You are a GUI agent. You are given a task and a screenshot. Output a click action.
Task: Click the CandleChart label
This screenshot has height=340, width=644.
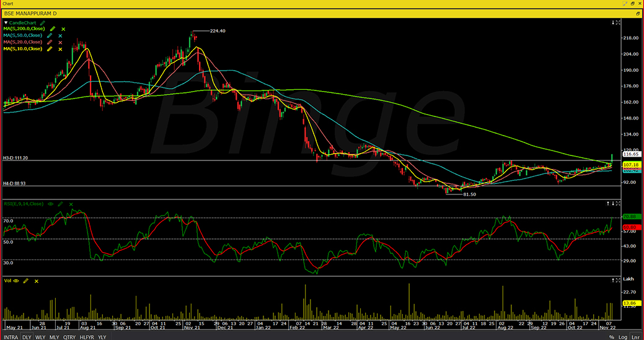(24, 23)
